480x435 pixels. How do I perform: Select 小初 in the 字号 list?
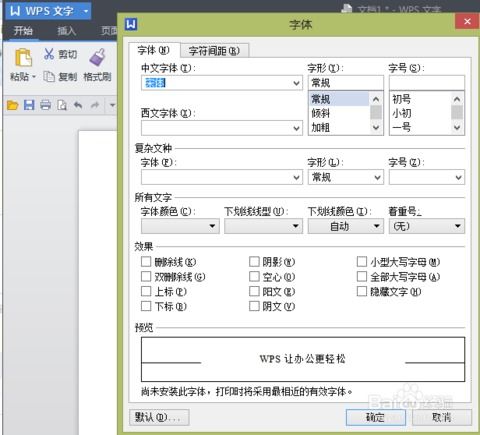point(420,113)
